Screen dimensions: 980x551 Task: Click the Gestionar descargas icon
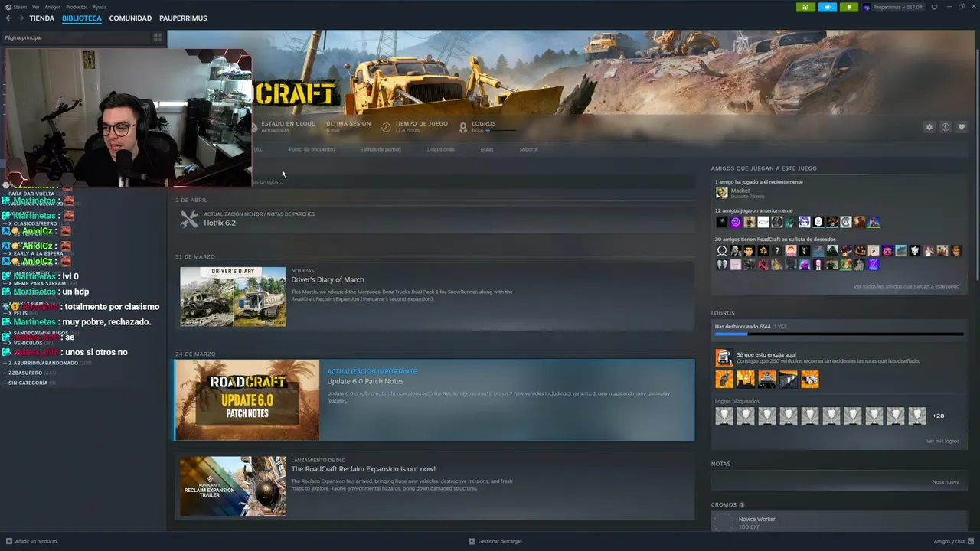[x=472, y=541]
